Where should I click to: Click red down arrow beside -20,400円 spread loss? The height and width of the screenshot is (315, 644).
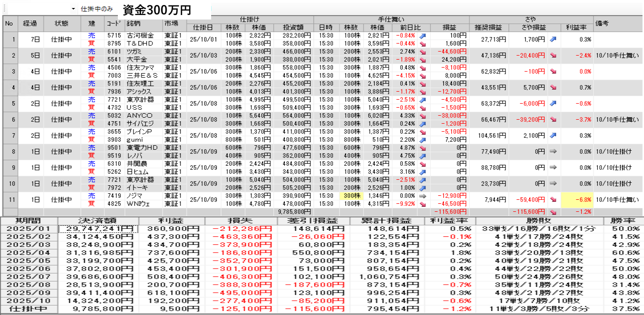coord(553,55)
